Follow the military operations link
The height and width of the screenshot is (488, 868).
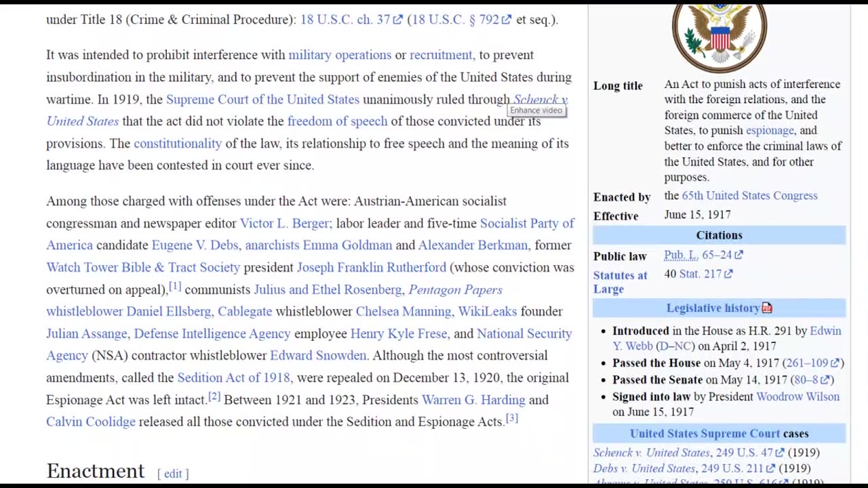click(340, 55)
